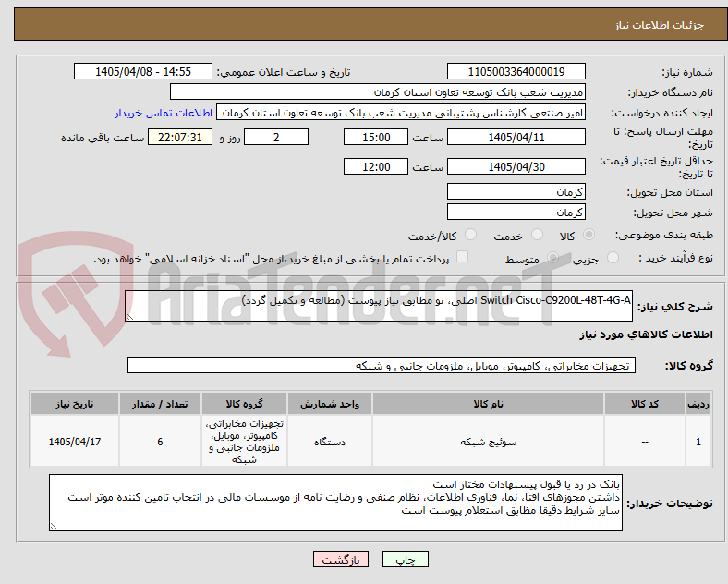Click the نام کالا column header
The image size is (728, 584).
pyautogui.click(x=488, y=404)
